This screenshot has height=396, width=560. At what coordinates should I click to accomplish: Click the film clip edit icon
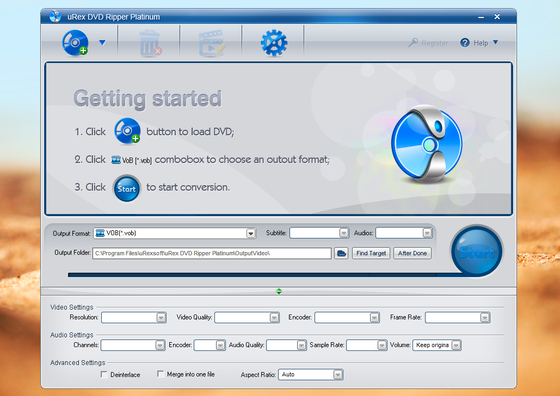[x=212, y=44]
